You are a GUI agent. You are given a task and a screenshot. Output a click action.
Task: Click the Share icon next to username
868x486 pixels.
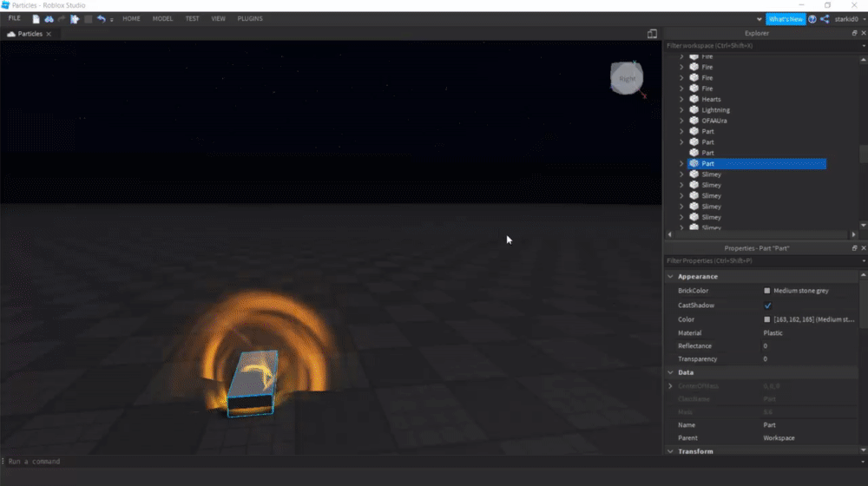[825, 19]
